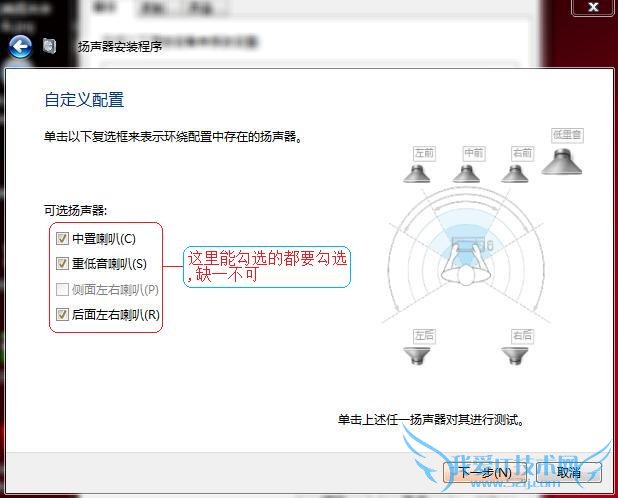This screenshot has height=498, width=618.
Task: Test the front center speaker icon
Action: point(466,174)
